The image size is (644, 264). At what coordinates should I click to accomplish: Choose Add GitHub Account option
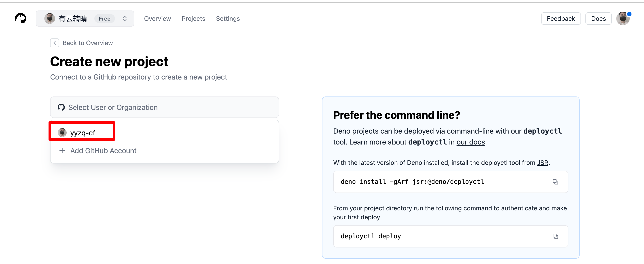pyautogui.click(x=103, y=151)
